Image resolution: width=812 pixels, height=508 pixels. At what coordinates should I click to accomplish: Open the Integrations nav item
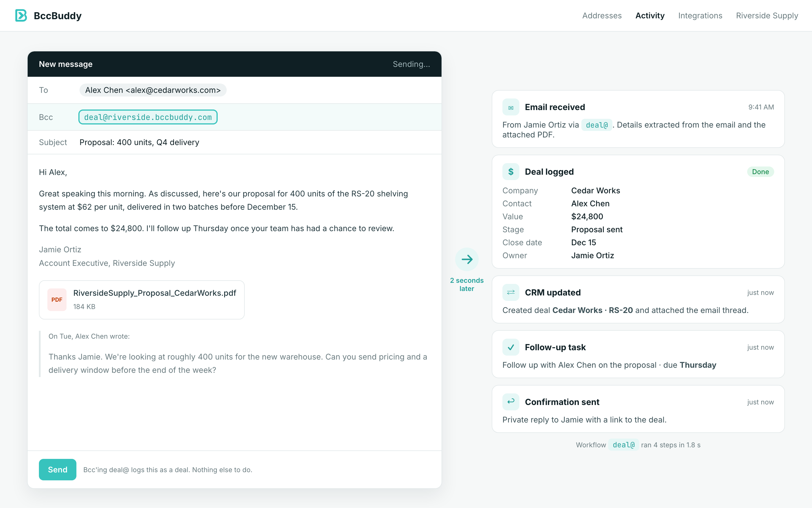pyautogui.click(x=700, y=16)
